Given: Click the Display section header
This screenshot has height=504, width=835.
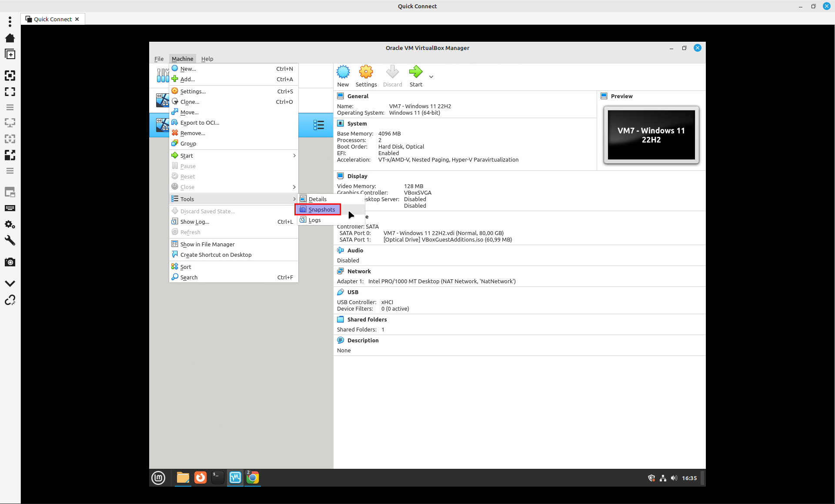Looking at the screenshot, I should pyautogui.click(x=357, y=176).
